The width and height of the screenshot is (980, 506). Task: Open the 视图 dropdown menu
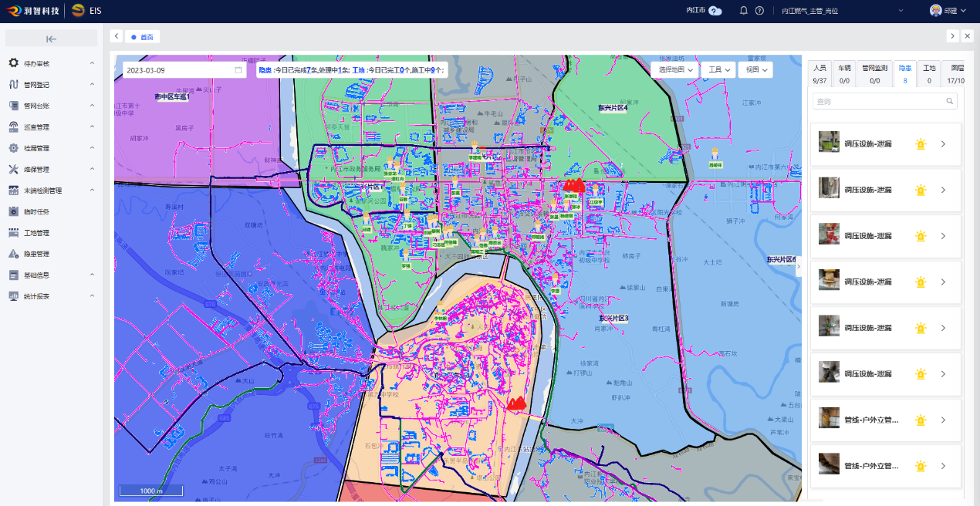click(x=755, y=69)
